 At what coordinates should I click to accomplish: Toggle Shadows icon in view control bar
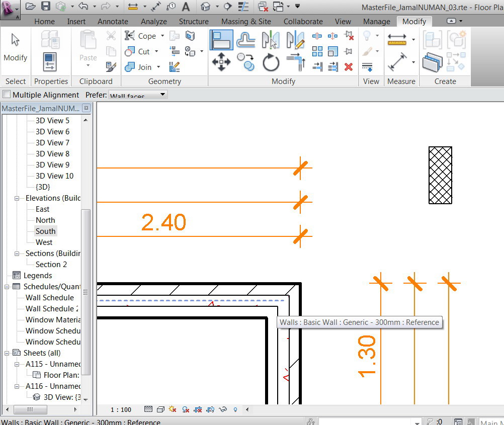[186, 409]
